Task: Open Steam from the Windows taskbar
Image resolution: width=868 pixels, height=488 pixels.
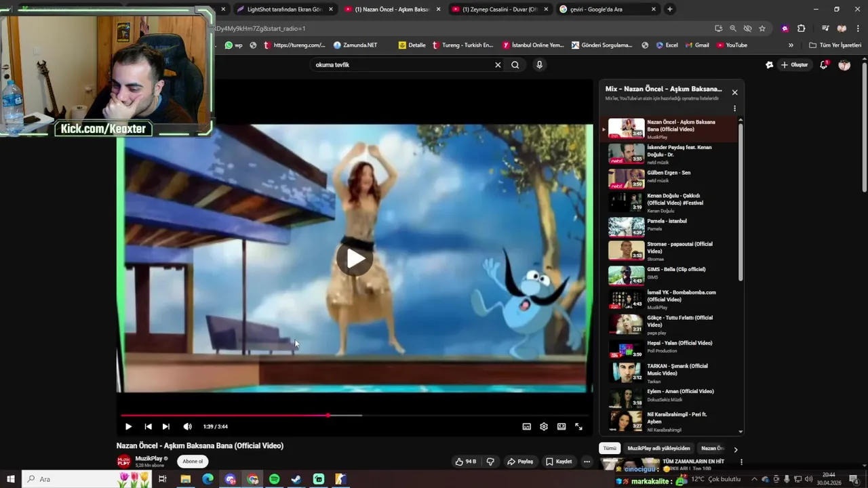Action: pos(296,479)
